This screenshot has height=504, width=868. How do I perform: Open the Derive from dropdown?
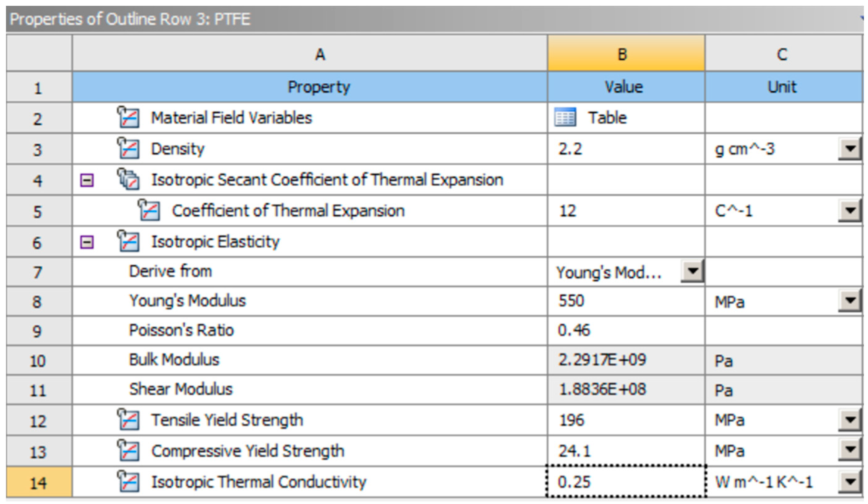click(x=693, y=271)
